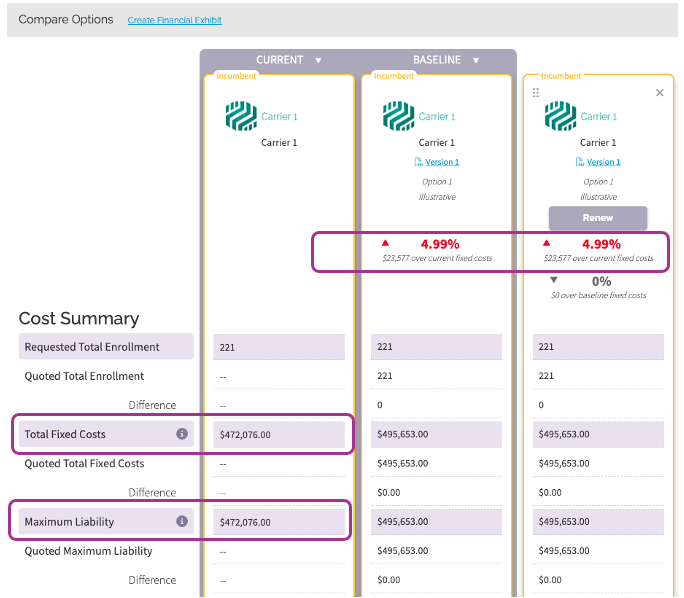Select the CURRENT column header

click(280, 60)
